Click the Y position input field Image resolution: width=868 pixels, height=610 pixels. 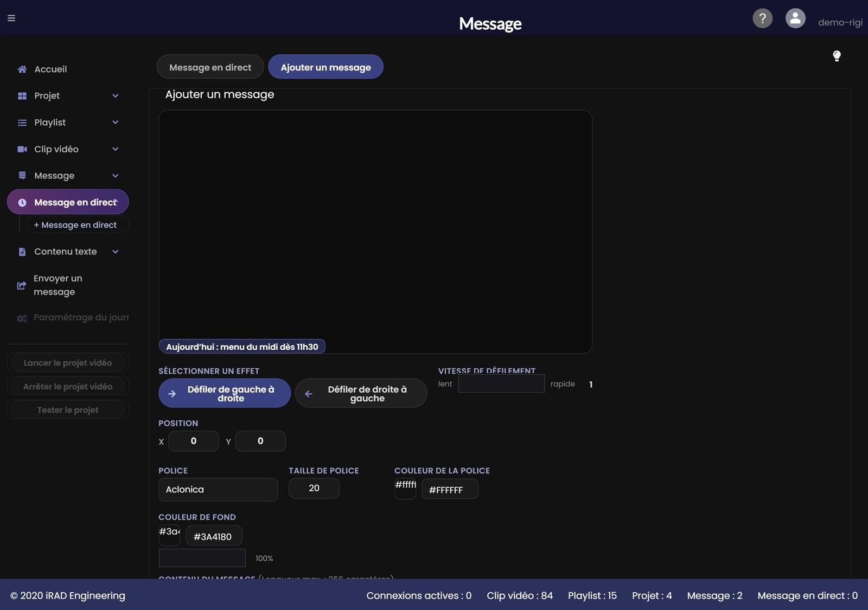[x=260, y=441]
